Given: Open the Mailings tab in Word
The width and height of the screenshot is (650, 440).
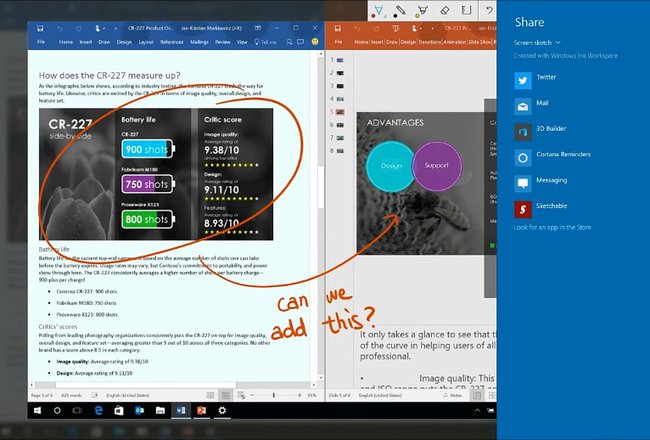Looking at the screenshot, I should [199, 42].
